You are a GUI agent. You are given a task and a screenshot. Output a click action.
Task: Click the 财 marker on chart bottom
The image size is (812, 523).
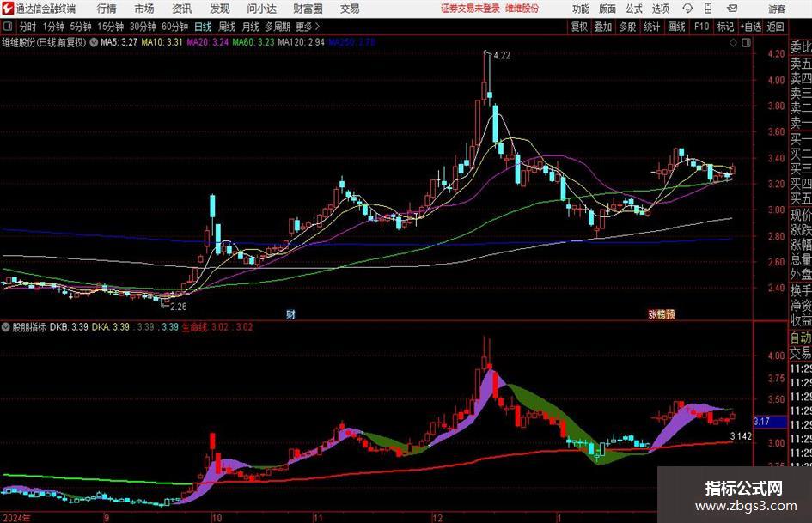point(291,314)
